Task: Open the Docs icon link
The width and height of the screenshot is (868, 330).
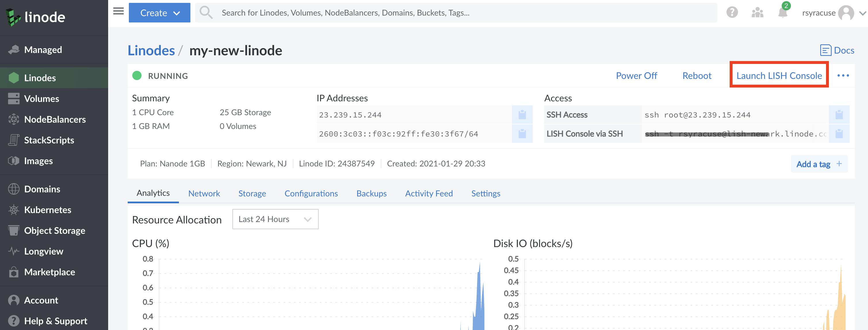Action: [x=837, y=51]
